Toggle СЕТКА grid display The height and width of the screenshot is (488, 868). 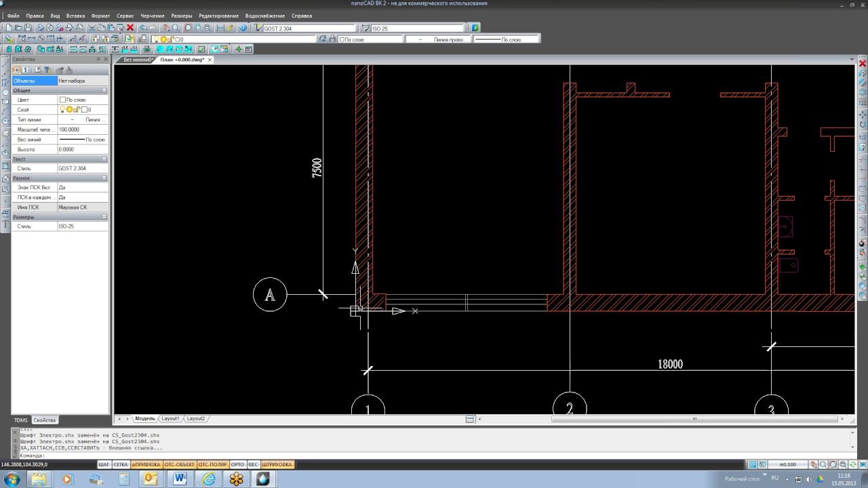tap(121, 464)
